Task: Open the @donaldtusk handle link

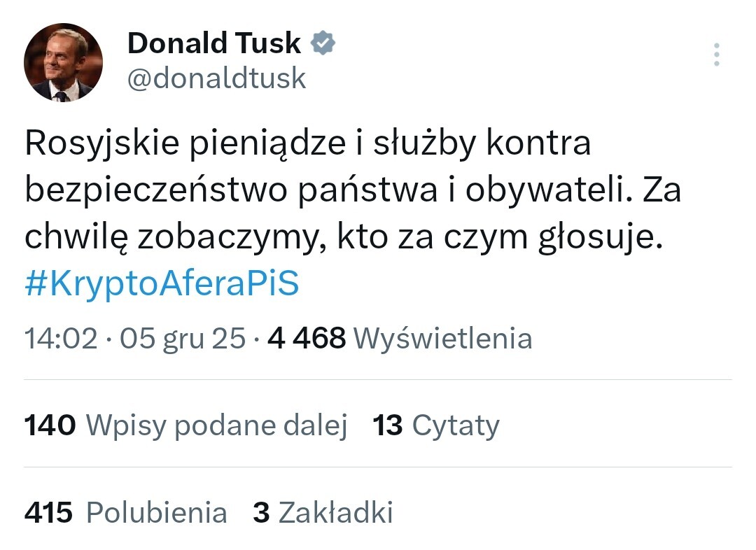Action: (216, 78)
